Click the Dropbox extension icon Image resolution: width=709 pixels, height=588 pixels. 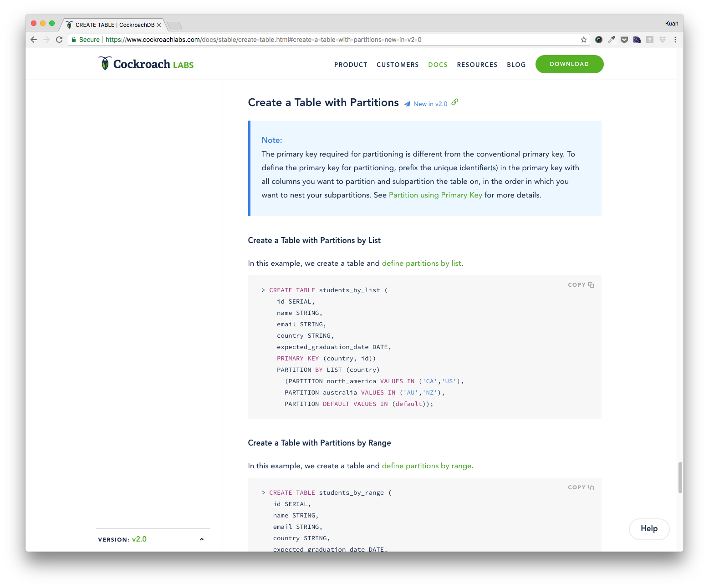[663, 40]
